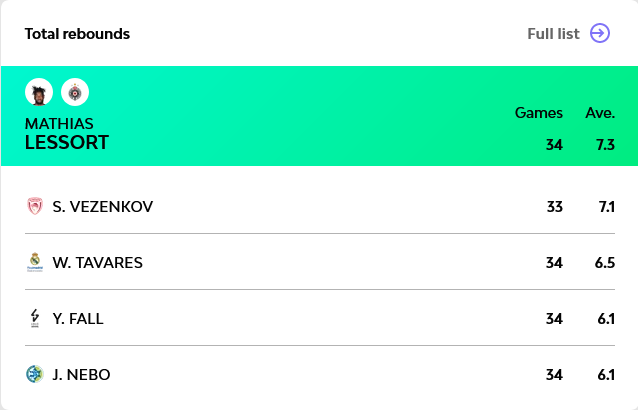Click Mathias Lessort's player photo
Image resolution: width=638 pixels, height=410 pixels.
[x=39, y=93]
